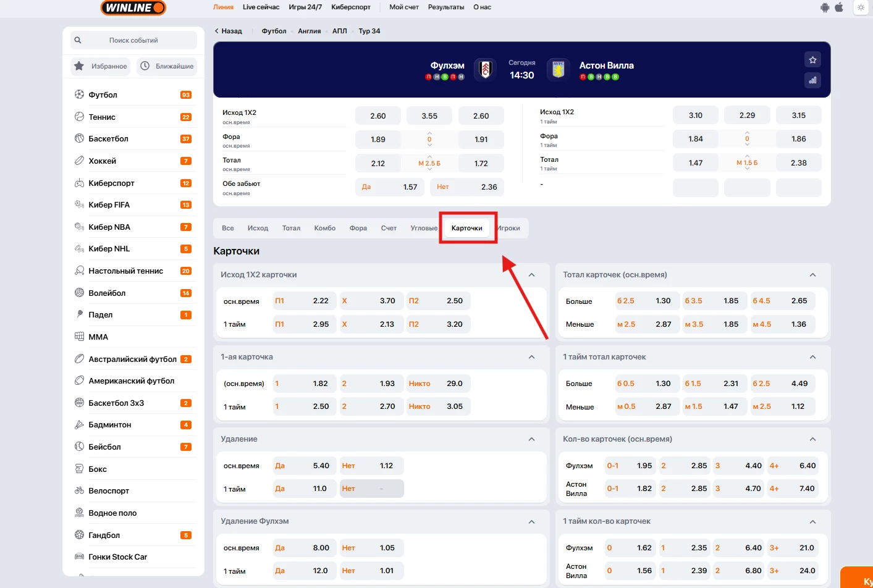Open the Бокс glove icon
873x588 pixels.
pos(79,469)
